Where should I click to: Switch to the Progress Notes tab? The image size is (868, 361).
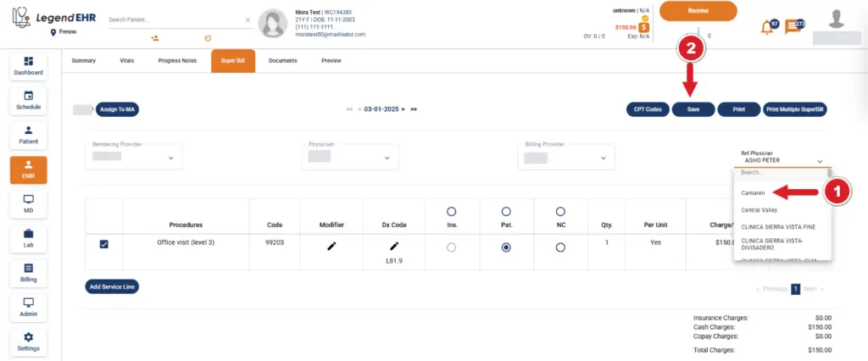pos(178,61)
